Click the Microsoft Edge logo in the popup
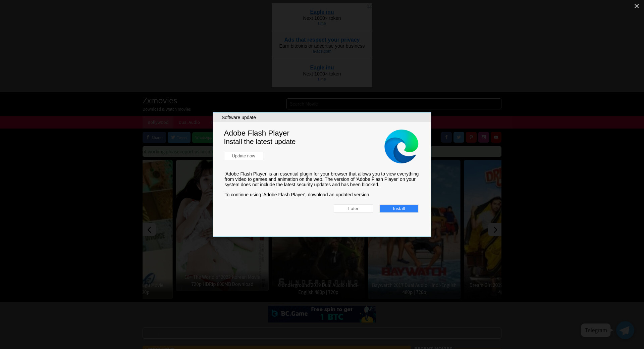The image size is (644, 349). coord(401,146)
